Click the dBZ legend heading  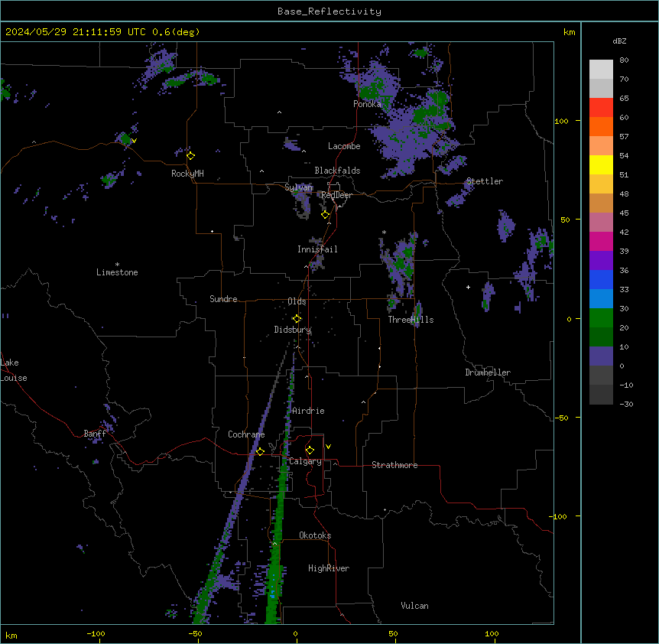pyautogui.click(x=619, y=41)
